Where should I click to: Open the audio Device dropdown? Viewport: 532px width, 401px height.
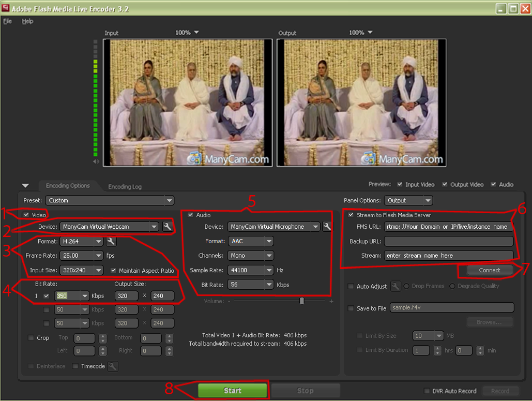pos(274,227)
